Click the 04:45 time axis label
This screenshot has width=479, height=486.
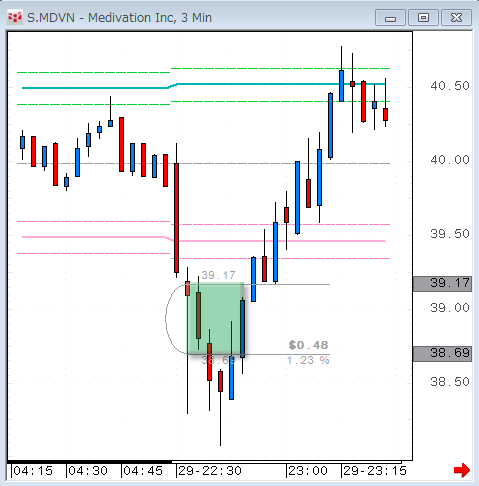143,471
